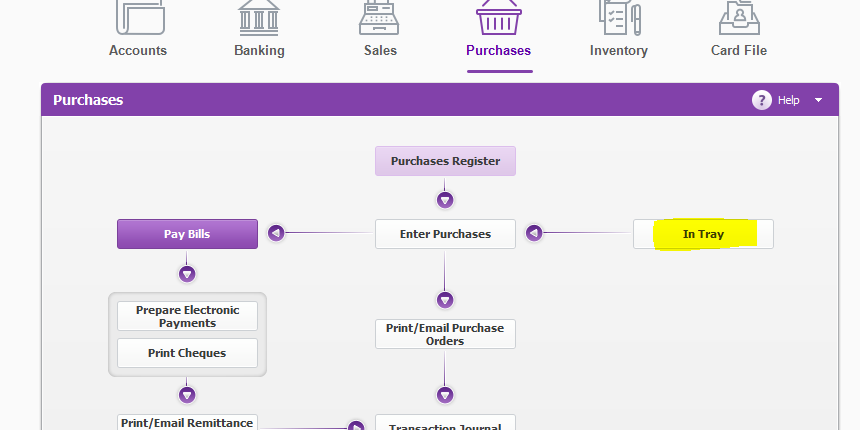The height and width of the screenshot is (430, 860).
Task: Click the down arrow below Purchases Register
Action: tap(445, 200)
